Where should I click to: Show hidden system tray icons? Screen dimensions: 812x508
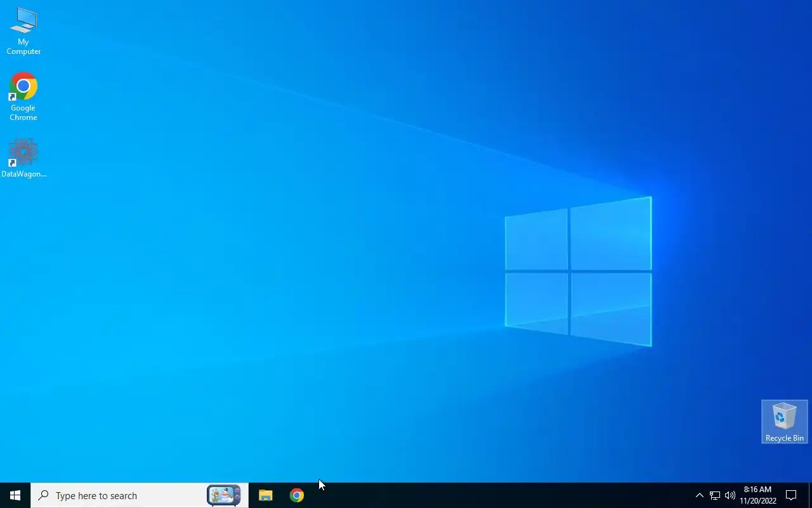699,495
